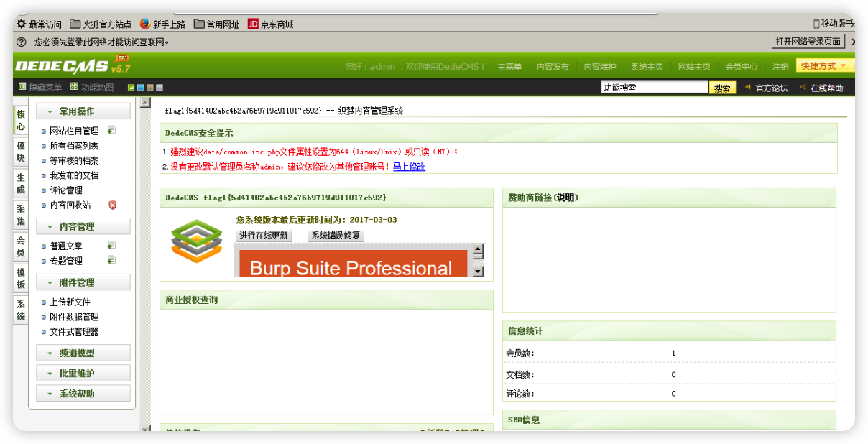Select the green theme color swatch
Image resolution: width=868 pixels, height=444 pixels.
(x=131, y=88)
